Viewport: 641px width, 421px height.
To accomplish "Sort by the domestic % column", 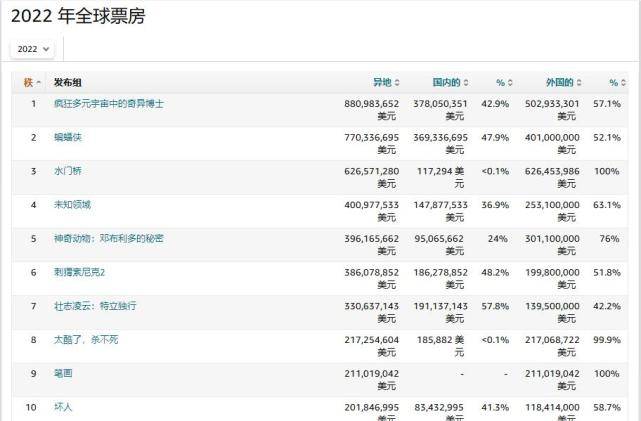I will click(x=504, y=82).
